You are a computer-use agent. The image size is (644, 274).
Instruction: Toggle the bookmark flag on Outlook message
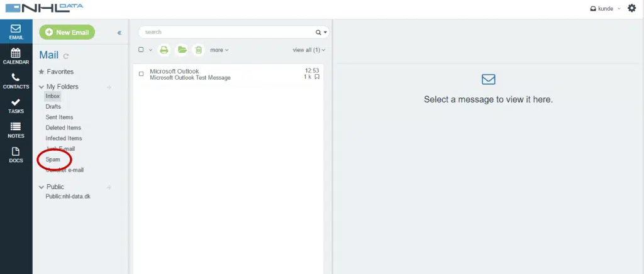coord(317,77)
